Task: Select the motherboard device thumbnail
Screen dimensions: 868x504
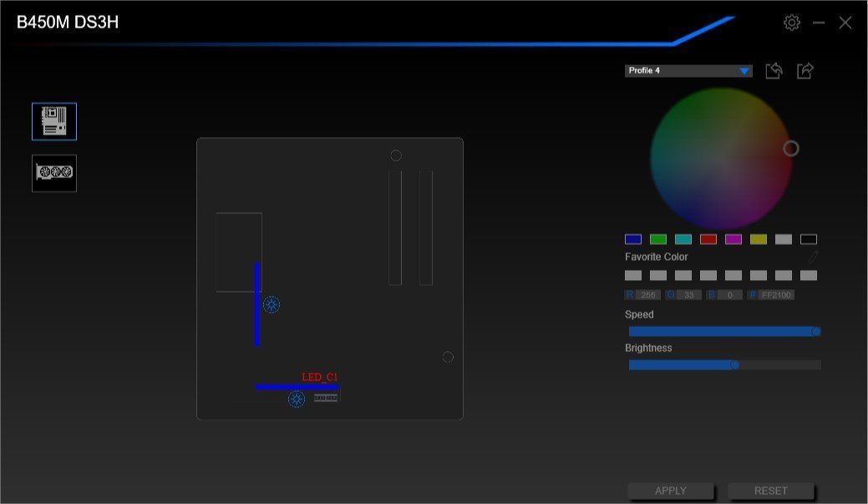Action: 54,121
